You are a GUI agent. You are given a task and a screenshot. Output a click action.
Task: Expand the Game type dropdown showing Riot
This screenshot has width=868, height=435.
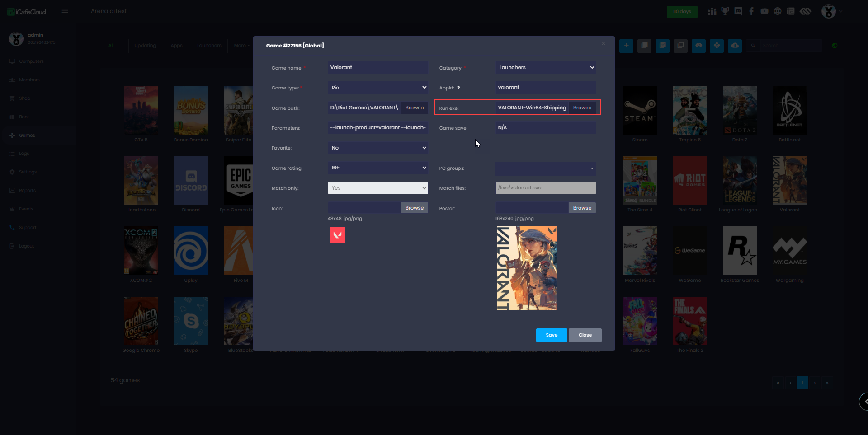point(377,88)
